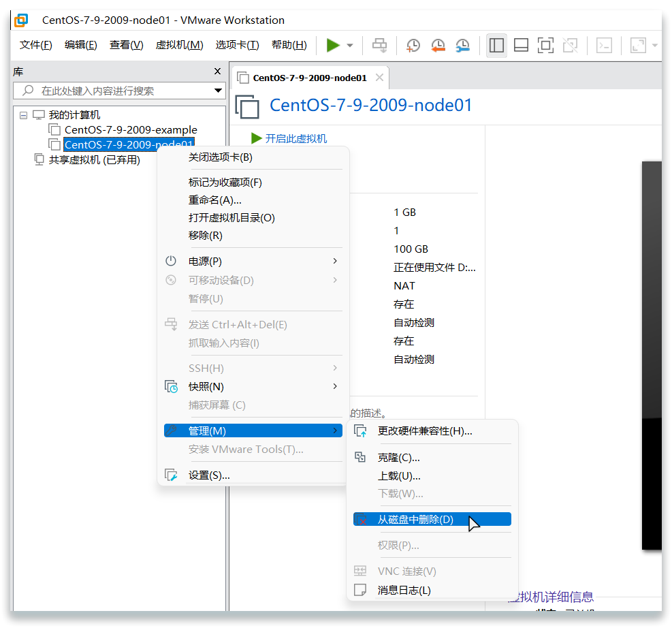Revert to snapshot using the clock-arrow toolbar icon
672x628 pixels.
click(438, 45)
